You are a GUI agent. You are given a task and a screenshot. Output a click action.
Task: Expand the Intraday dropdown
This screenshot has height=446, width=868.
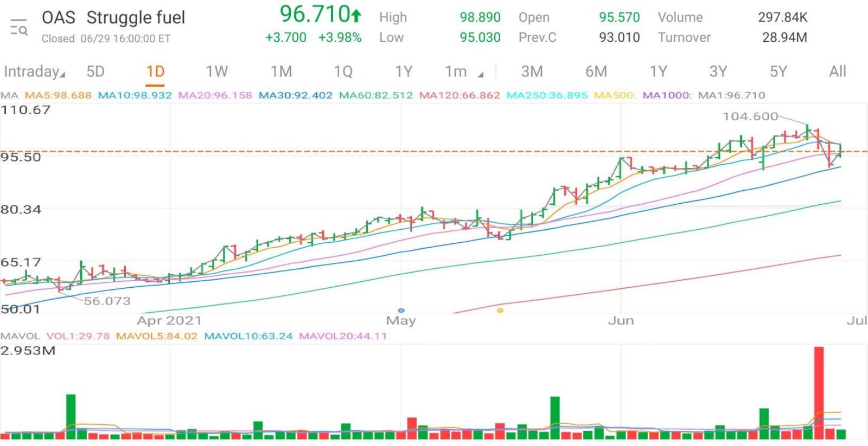(34, 72)
